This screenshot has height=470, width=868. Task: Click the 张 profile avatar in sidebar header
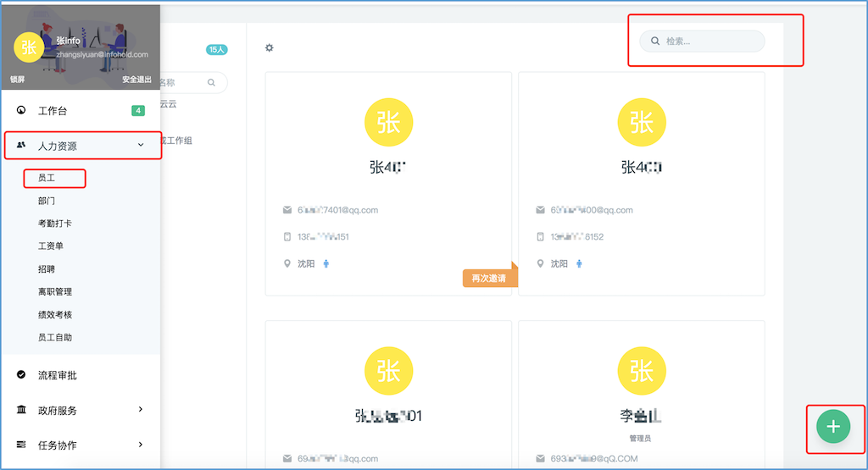[x=29, y=47]
